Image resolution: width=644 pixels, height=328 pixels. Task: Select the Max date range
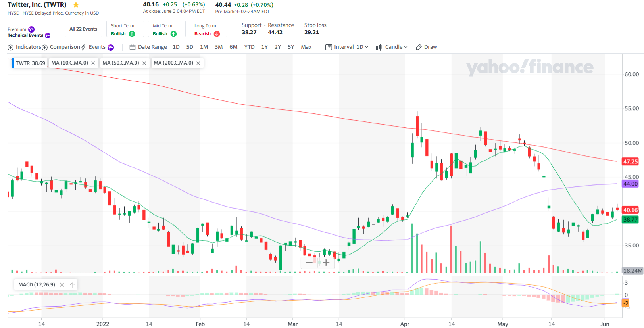(306, 47)
